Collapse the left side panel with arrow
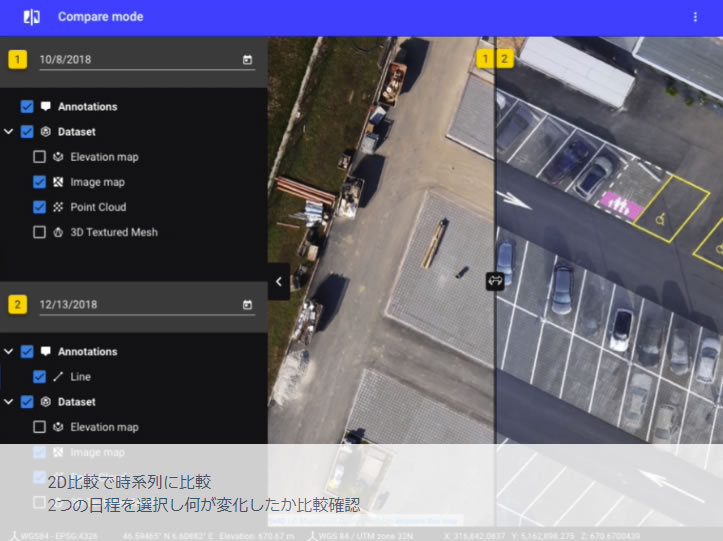Viewport: 723px width, 541px height. 279,281
